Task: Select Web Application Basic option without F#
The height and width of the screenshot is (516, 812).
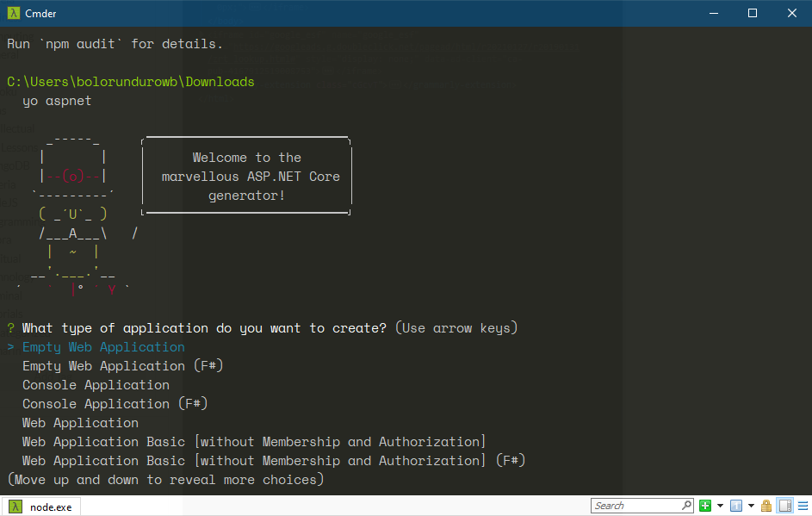Action: coord(254,442)
